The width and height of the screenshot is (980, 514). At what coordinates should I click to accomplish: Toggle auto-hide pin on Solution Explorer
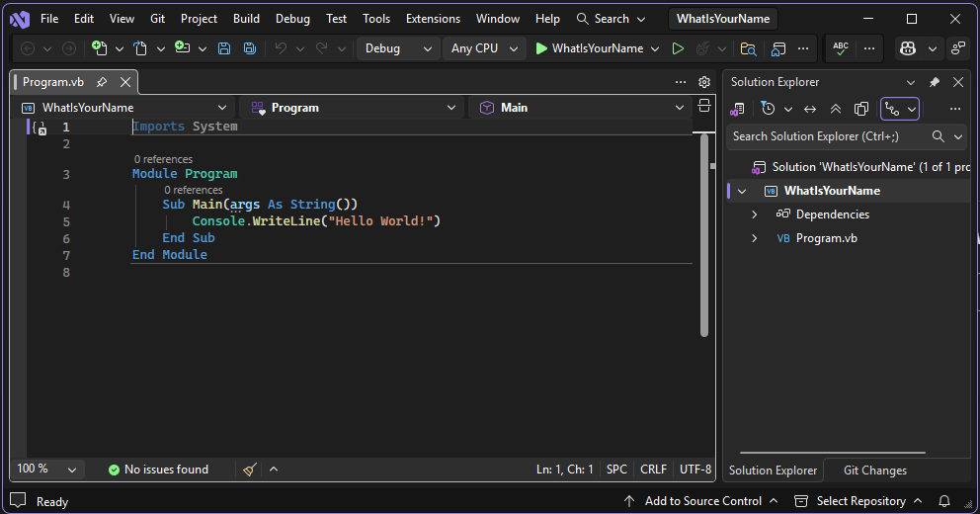coord(935,82)
